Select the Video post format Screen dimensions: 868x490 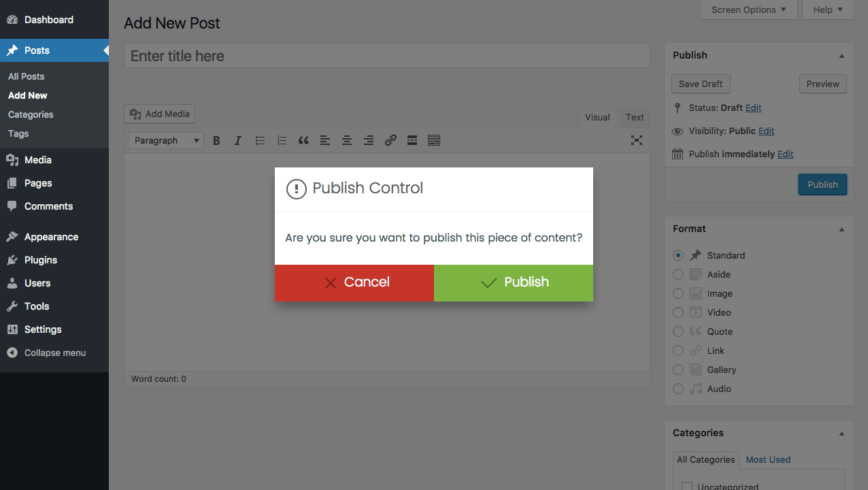coord(678,312)
